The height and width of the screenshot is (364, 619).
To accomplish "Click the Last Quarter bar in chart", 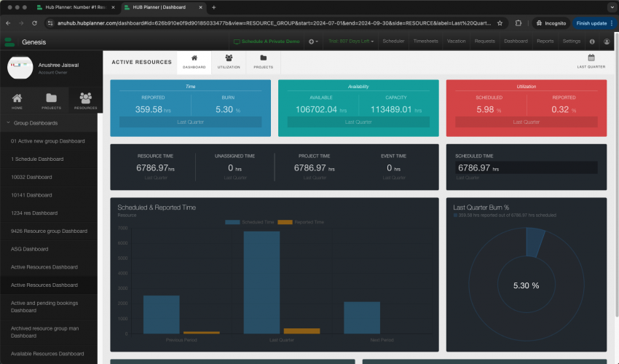I will click(261, 282).
